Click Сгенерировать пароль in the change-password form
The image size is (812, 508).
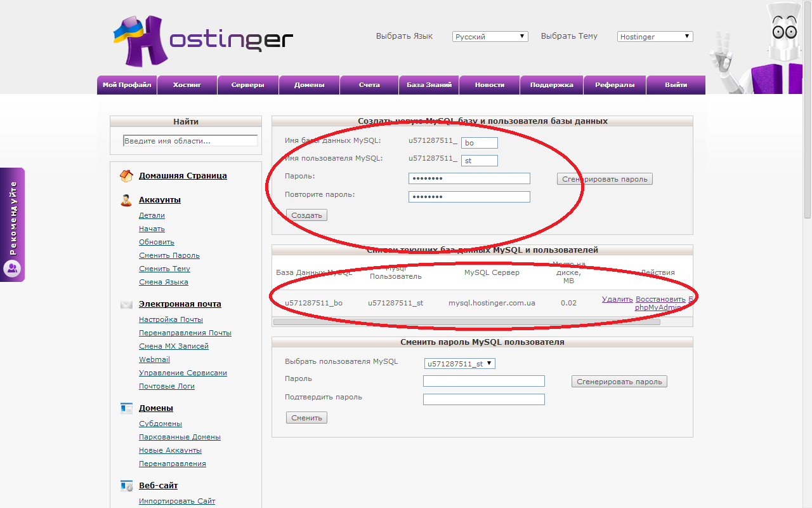click(619, 382)
